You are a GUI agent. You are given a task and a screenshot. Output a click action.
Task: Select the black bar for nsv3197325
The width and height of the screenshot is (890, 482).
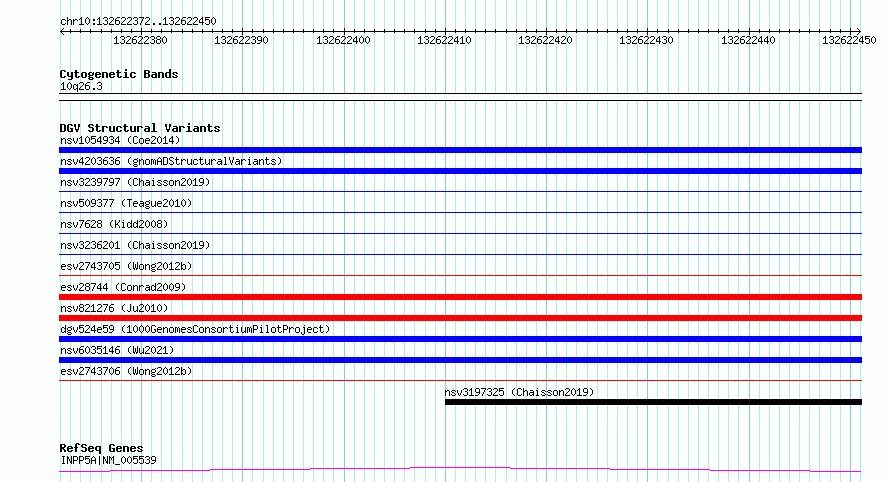[653, 402]
